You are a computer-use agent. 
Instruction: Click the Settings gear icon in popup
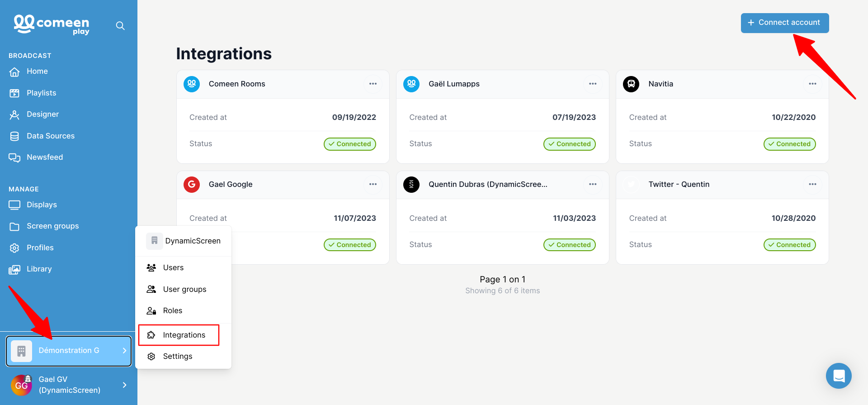(x=151, y=356)
